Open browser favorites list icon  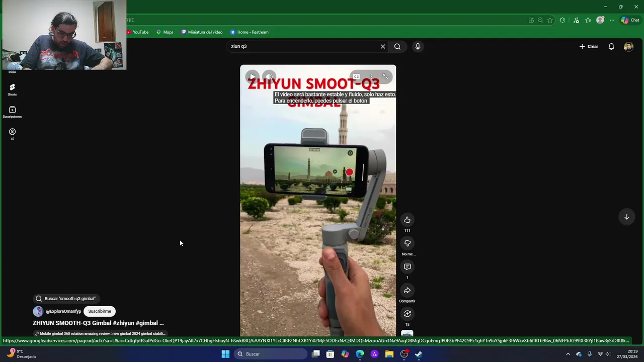pos(588,20)
